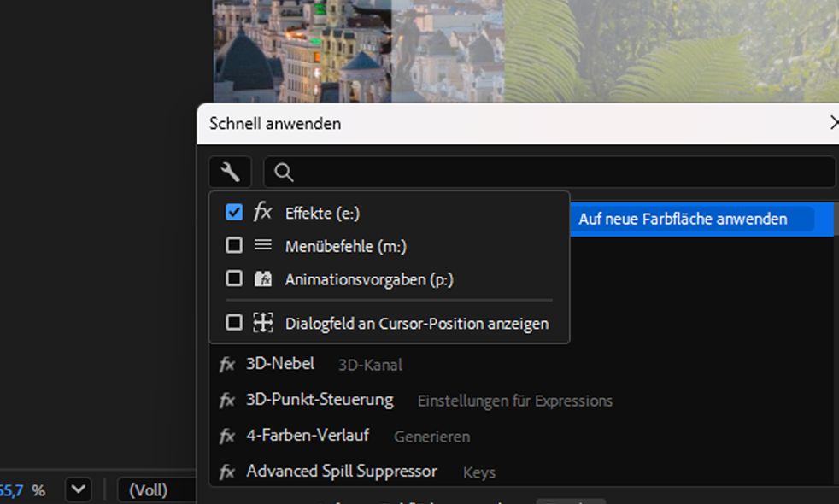
Task: Click the fx icon next to 3D-Nebel
Action: pyautogui.click(x=227, y=365)
